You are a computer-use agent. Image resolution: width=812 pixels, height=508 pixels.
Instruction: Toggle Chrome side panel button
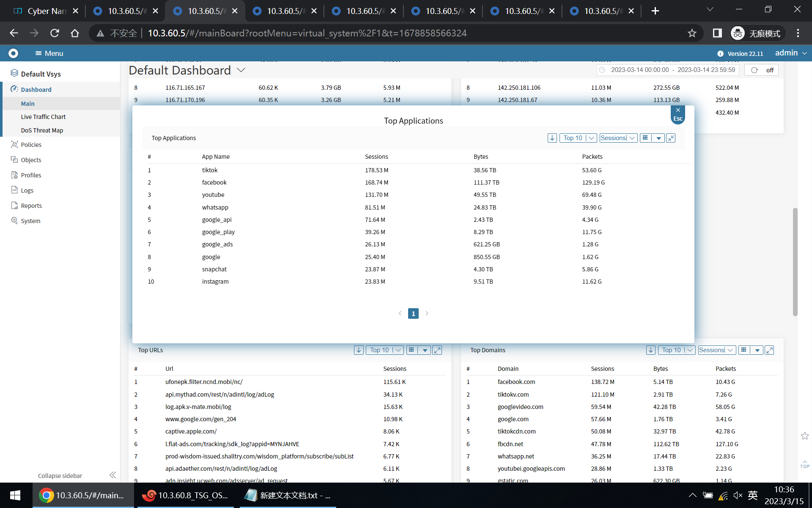click(x=717, y=33)
